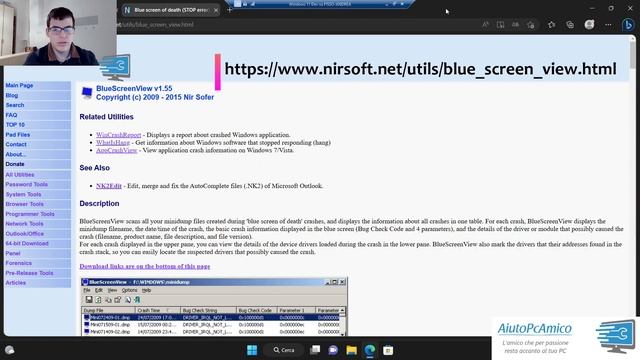
Task: Open 64-bit Download in the sidebar
Action: 27,243
